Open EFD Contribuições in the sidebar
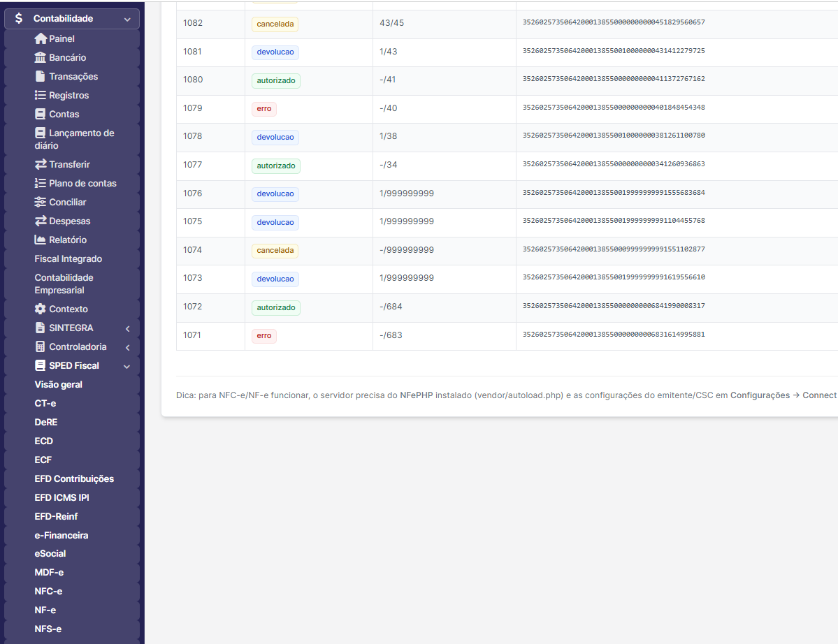This screenshot has width=838, height=644. tap(74, 479)
